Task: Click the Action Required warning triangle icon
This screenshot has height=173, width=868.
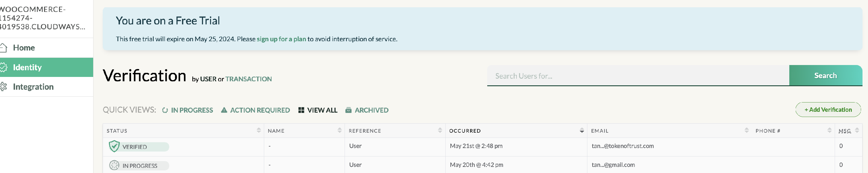Action: coord(224,110)
